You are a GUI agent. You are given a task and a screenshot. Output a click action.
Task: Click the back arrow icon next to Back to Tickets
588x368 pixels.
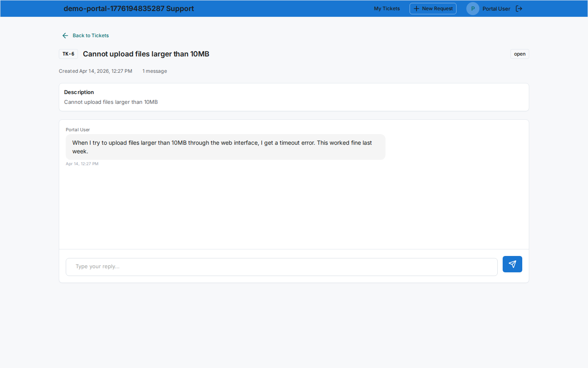click(65, 36)
